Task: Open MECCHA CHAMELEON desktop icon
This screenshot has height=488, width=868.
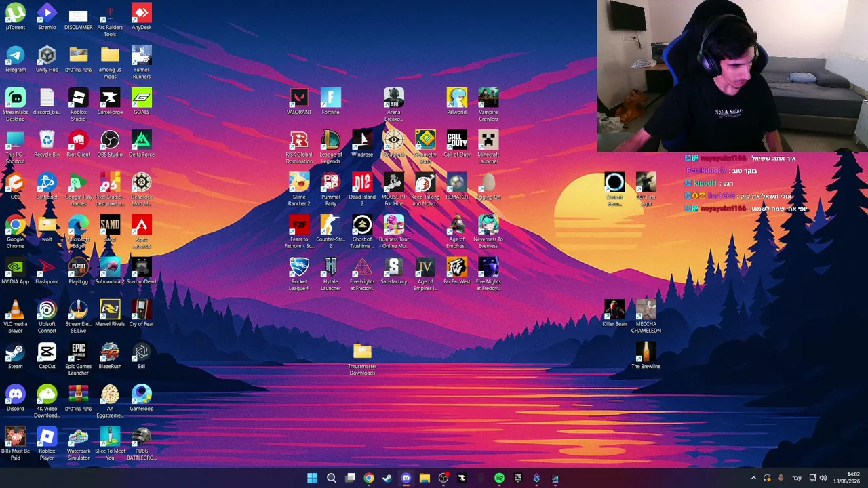Action: (x=646, y=317)
